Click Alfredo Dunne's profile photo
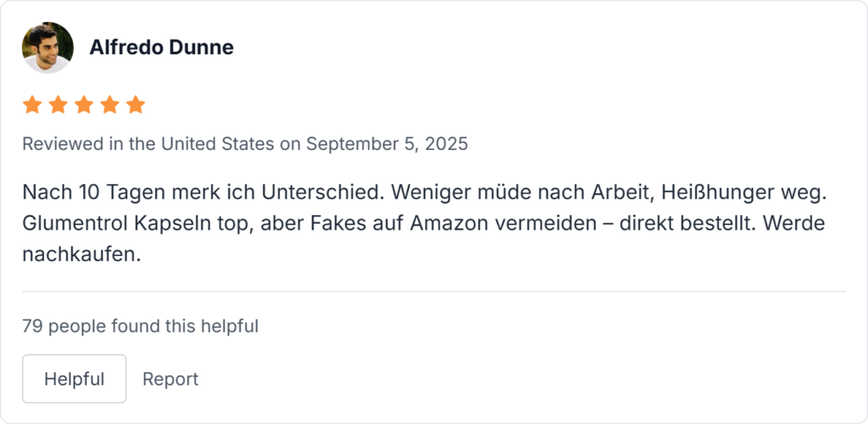 47,47
